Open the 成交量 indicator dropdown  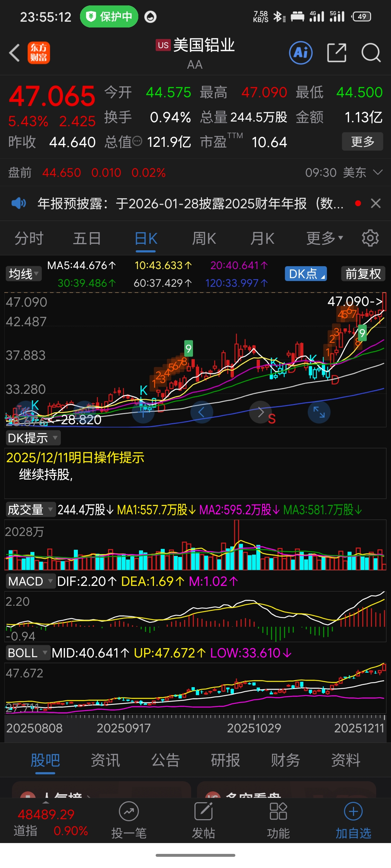pyautogui.click(x=30, y=510)
